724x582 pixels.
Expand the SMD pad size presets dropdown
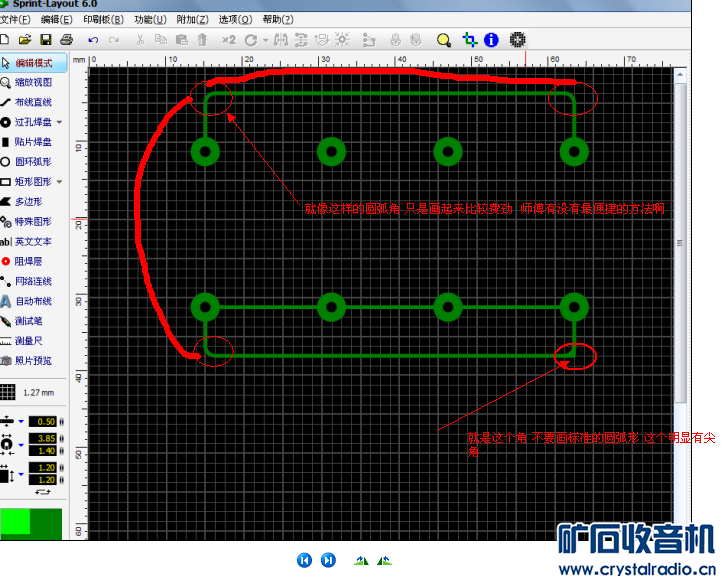tap(21, 474)
